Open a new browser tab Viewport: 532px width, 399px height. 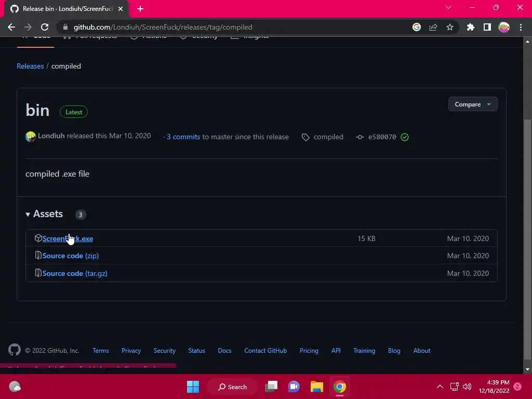(x=140, y=9)
